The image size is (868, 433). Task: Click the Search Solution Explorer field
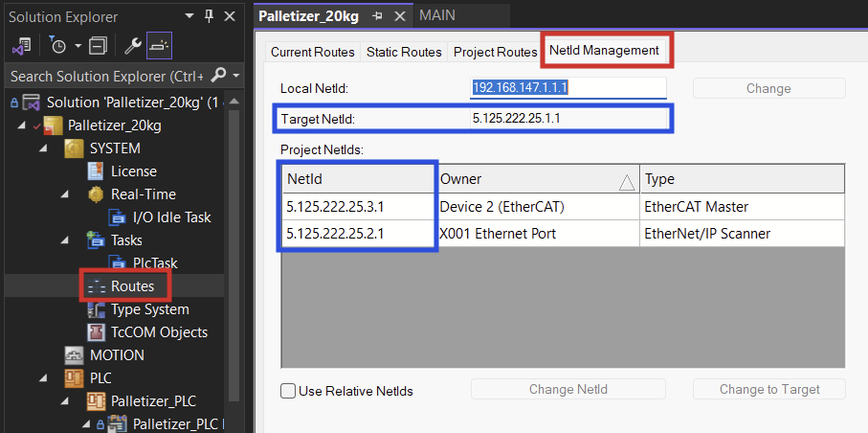[x=108, y=76]
